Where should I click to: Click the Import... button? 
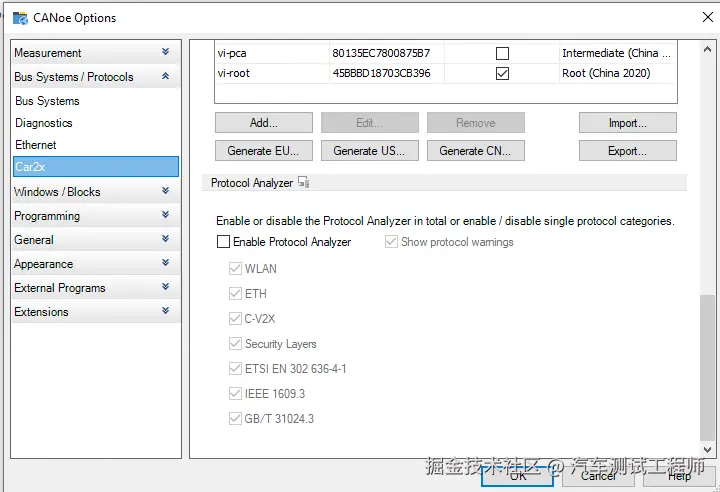click(x=628, y=123)
